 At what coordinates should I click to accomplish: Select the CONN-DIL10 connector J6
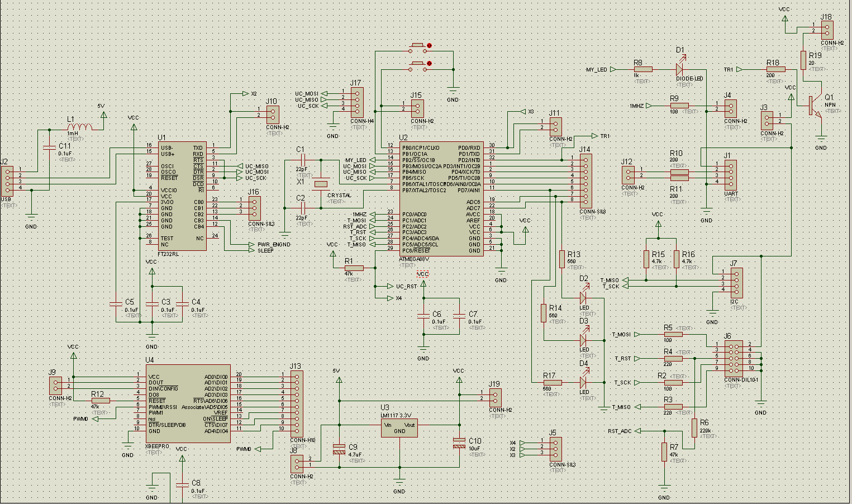734,358
